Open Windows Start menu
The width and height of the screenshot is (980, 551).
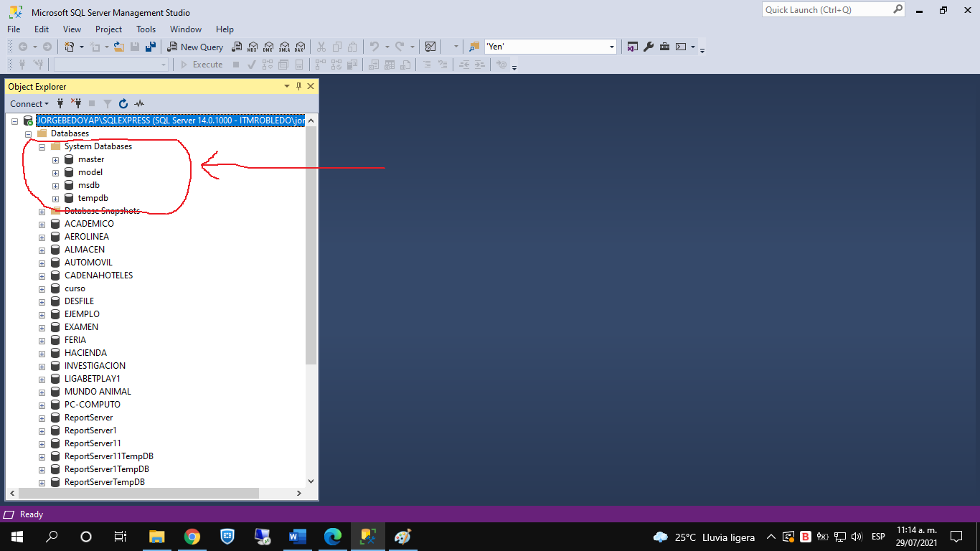[x=17, y=537]
